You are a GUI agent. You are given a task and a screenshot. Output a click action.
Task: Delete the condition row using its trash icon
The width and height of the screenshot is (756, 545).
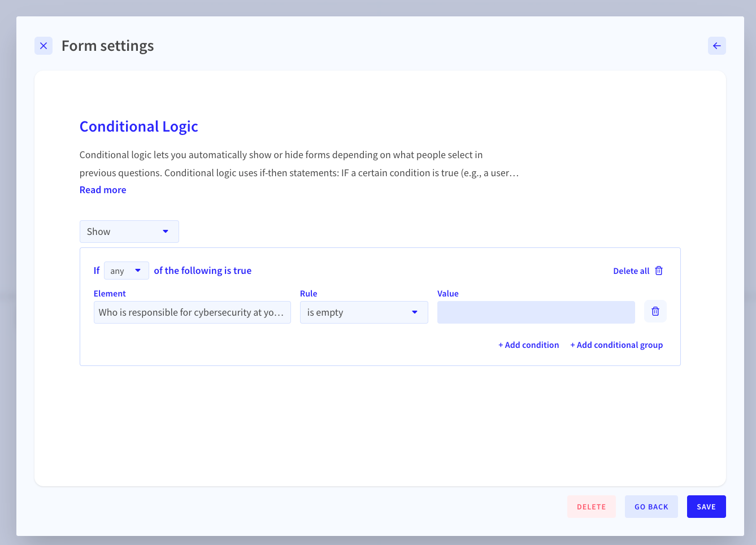click(655, 311)
